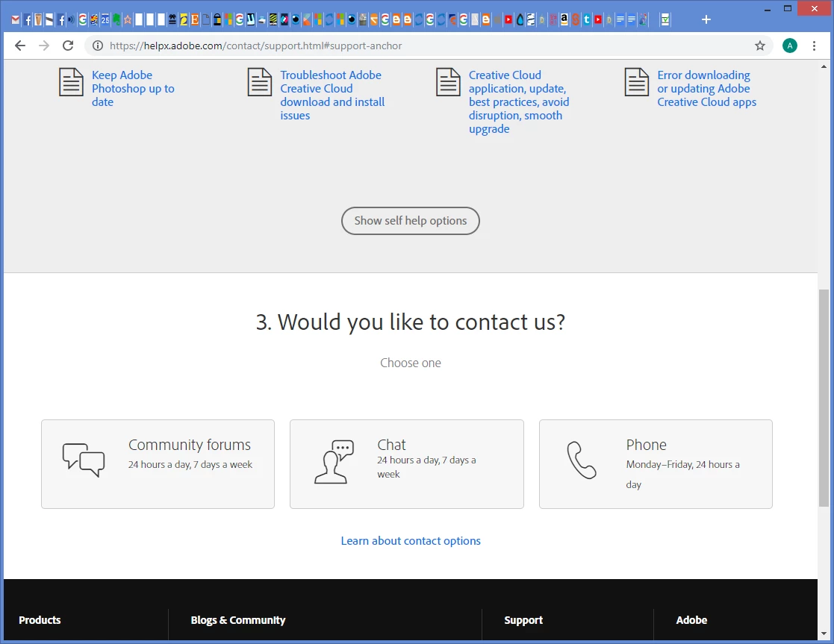
Task: Open Keep Adobe Photoshop up to date article
Action: tap(133, 88)
